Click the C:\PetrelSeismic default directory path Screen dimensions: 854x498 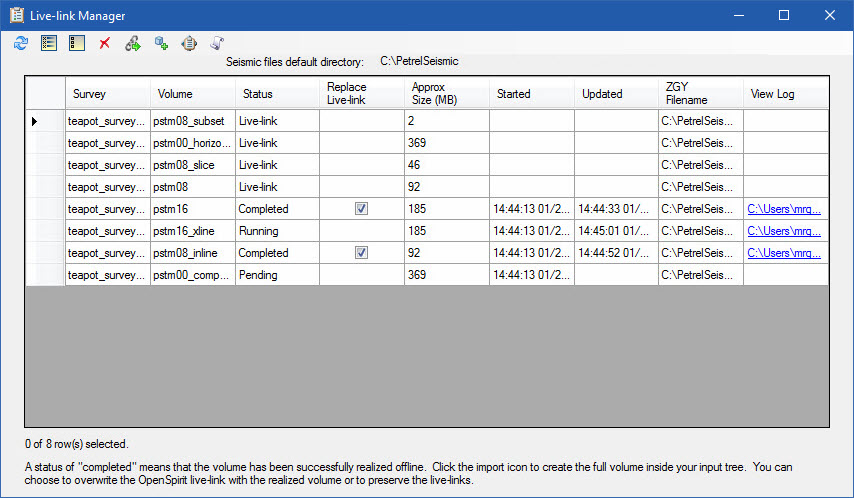click(x=419, y=61)
